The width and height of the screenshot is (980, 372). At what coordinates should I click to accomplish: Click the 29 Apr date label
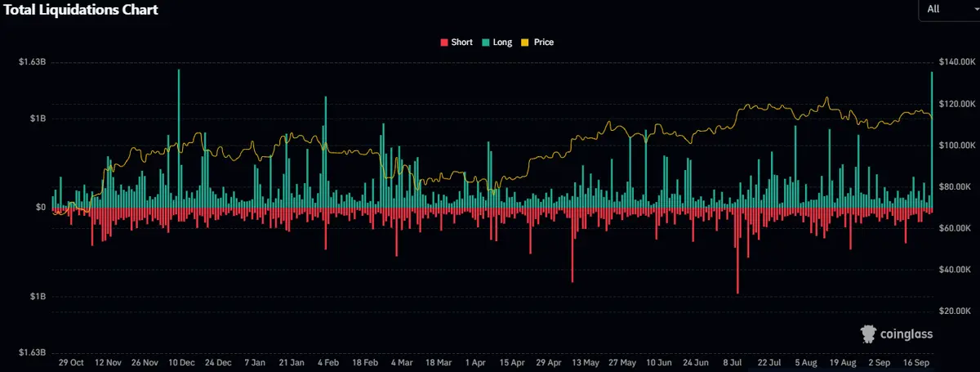(x=549, y=361)
